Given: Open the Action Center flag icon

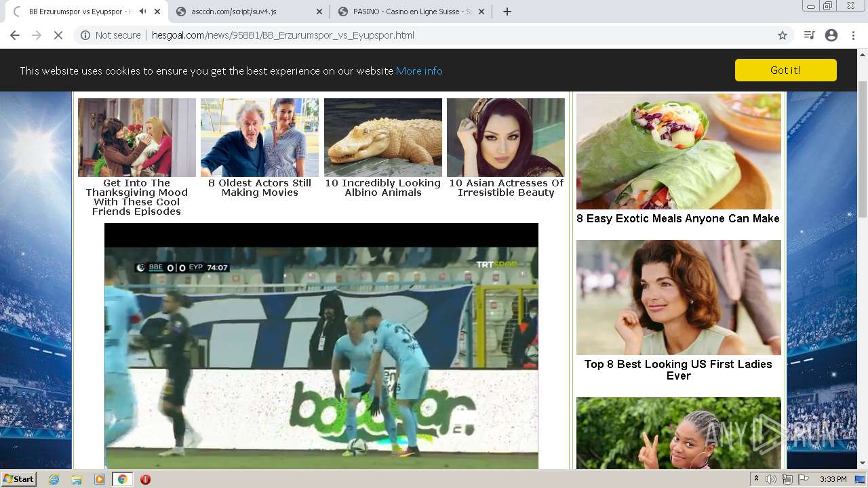Looking at the screenshot, I should coord(804,479).
